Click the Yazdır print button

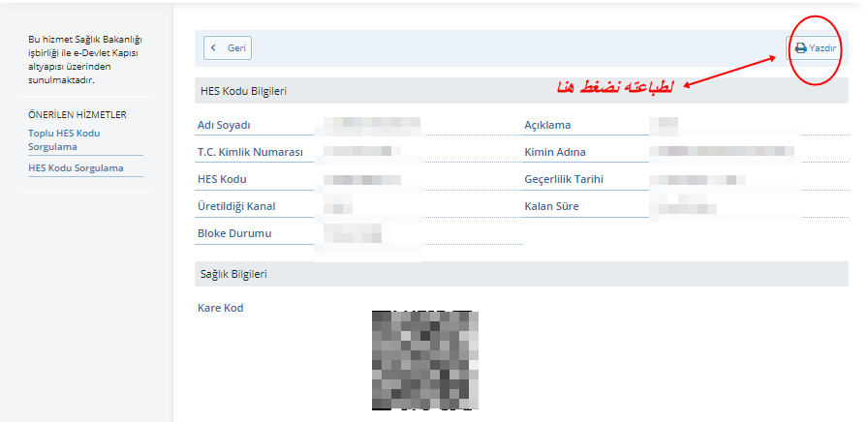(815, 48)
